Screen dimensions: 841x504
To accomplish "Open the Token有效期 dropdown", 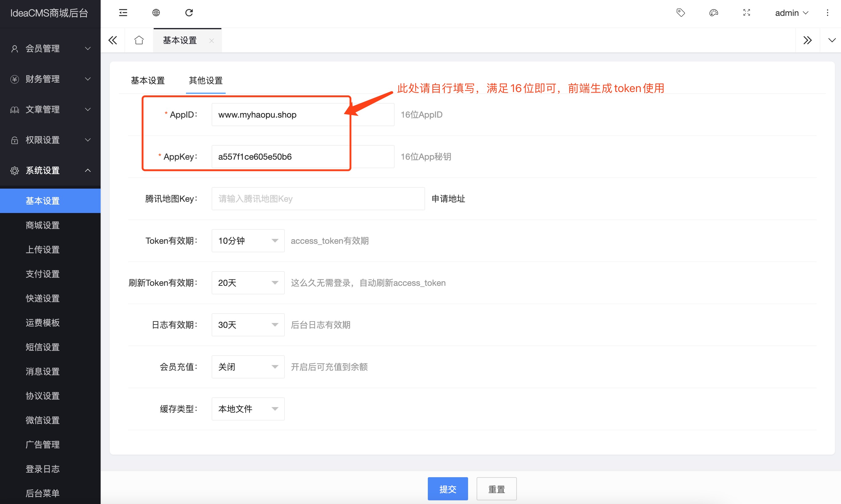I will point(248,241).
